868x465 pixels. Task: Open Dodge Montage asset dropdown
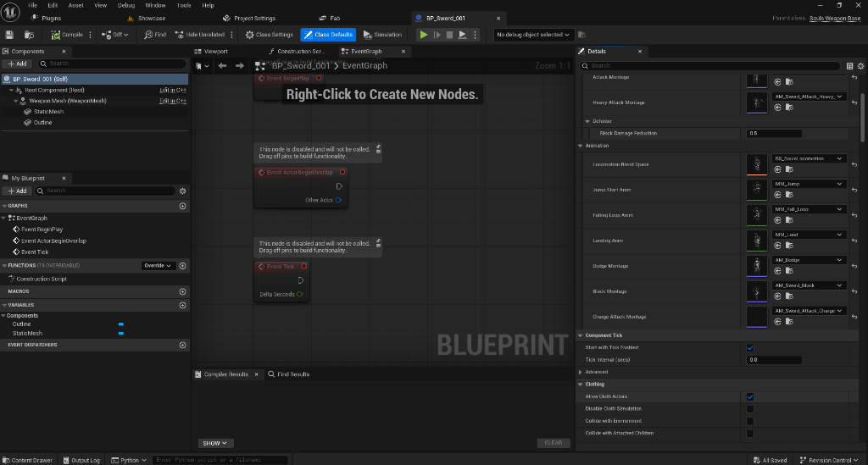point(808,260)
